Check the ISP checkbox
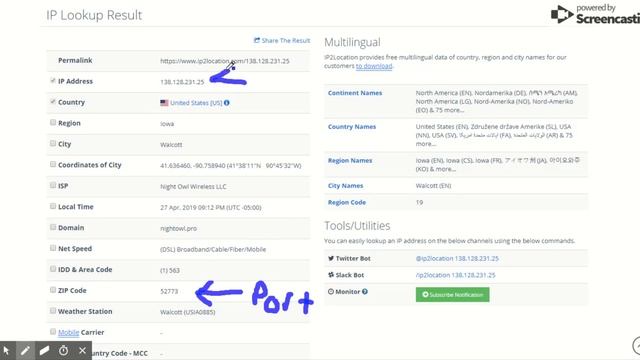640x360 pixels. pyautogui.click(x=53, y=185)
